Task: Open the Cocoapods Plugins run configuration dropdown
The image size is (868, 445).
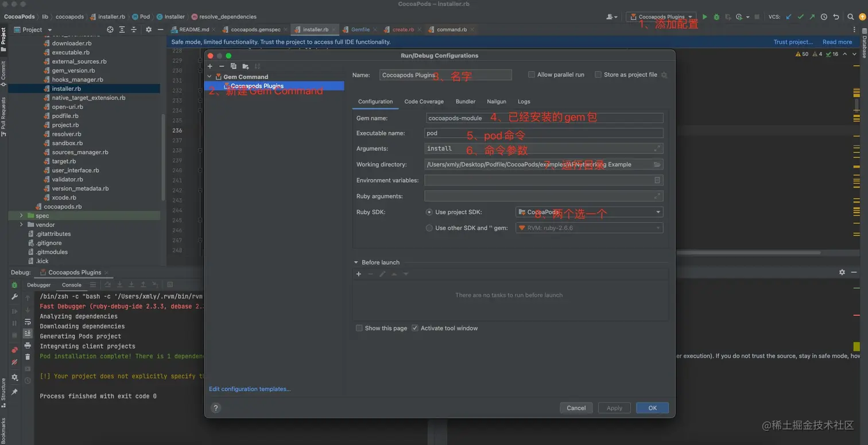Action: click(x=661, y=17)
